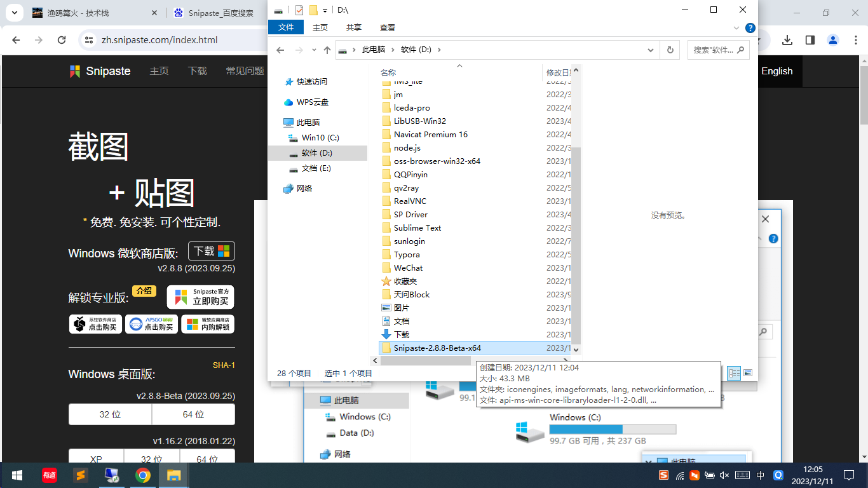Click the Sogou input tray icon
Image resolution: width=868 pixels, height=488 pixels.
click(x=663, y=475)
